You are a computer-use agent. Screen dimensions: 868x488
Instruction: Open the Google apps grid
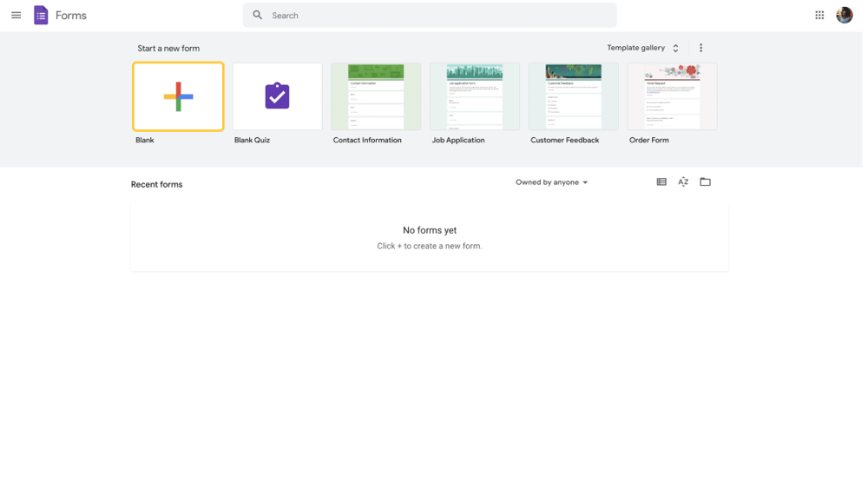point(819,16)
